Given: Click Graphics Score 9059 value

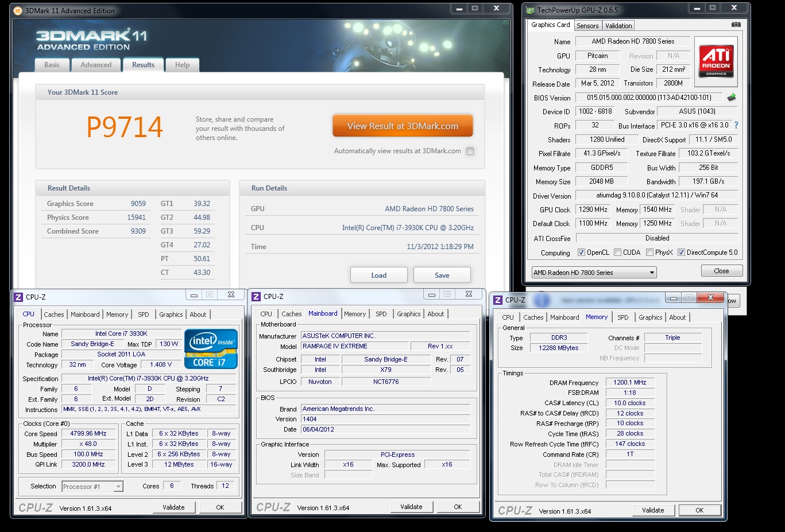Looking at the screenshot, I should click(138, 204).
